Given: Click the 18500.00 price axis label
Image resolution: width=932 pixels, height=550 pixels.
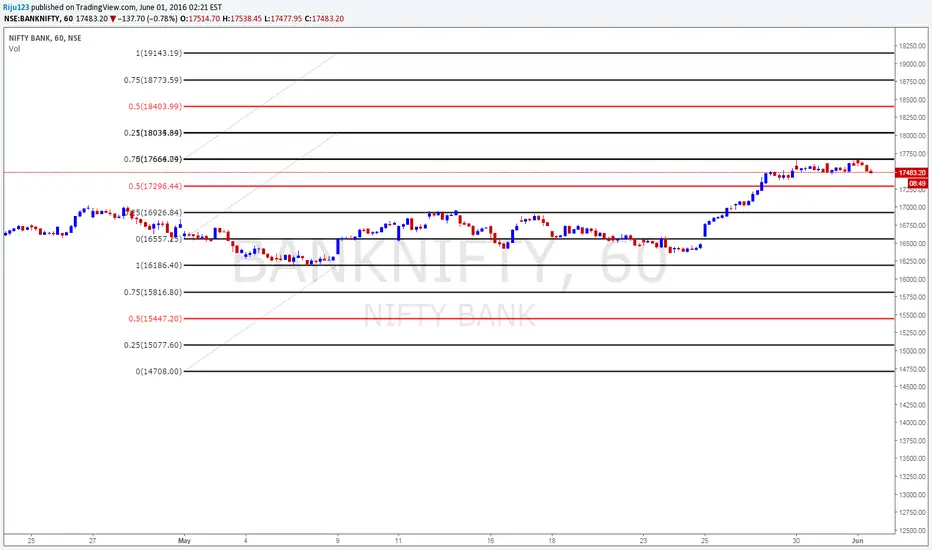Looking at the screenshot, I should (x=912, y=100).
